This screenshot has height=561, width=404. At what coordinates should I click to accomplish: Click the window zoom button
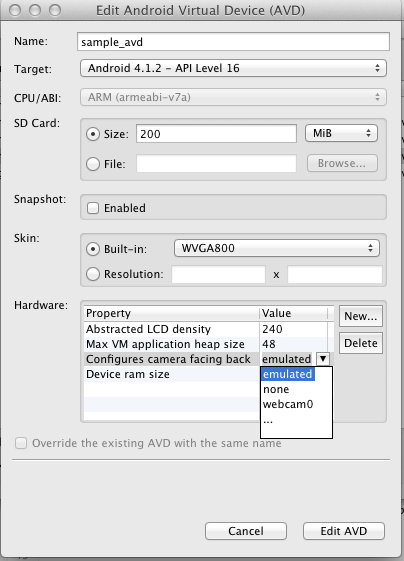[55, 10]
